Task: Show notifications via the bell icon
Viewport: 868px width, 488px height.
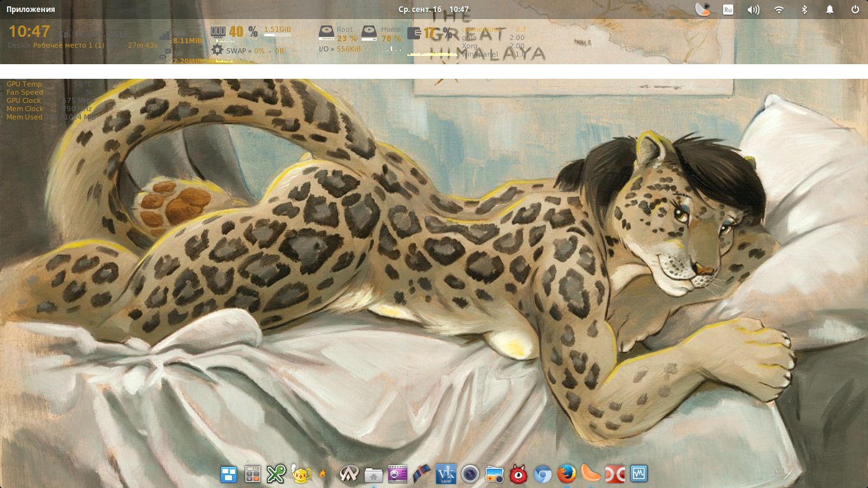Action: point(830,10)
